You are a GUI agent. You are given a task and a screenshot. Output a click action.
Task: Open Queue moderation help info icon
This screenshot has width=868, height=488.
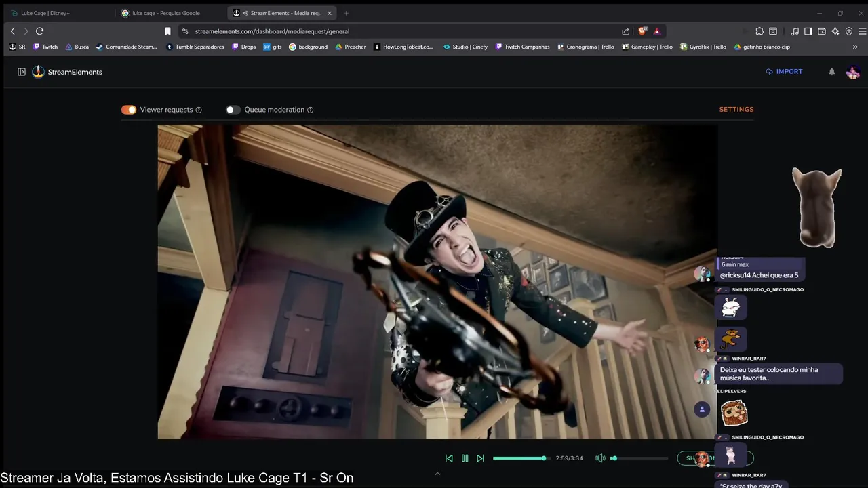311,110
